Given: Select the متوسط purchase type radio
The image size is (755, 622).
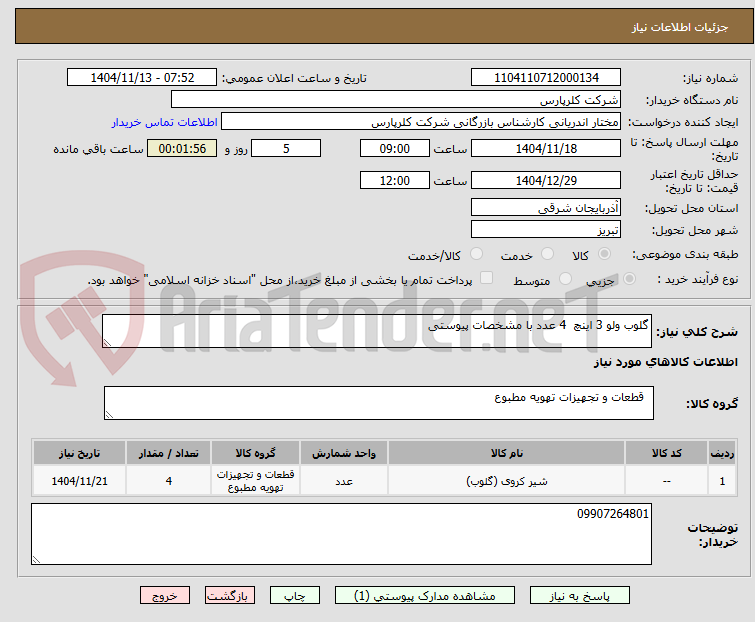Looking at the screenshot, I should coord(565,279).
